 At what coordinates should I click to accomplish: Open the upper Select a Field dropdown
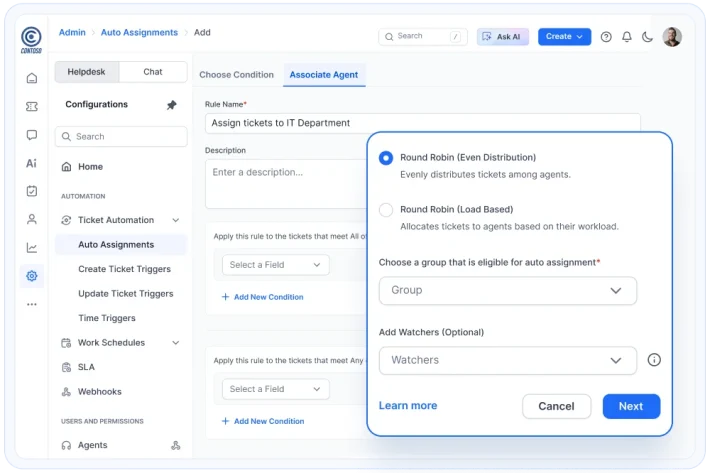pos(275,265)
